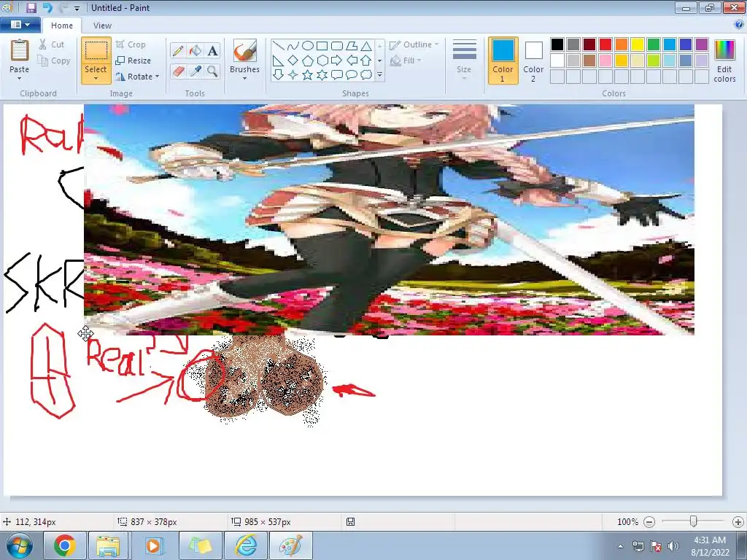
Task: Choose the Five-point star shape
Action: click(x=308, y=75)
